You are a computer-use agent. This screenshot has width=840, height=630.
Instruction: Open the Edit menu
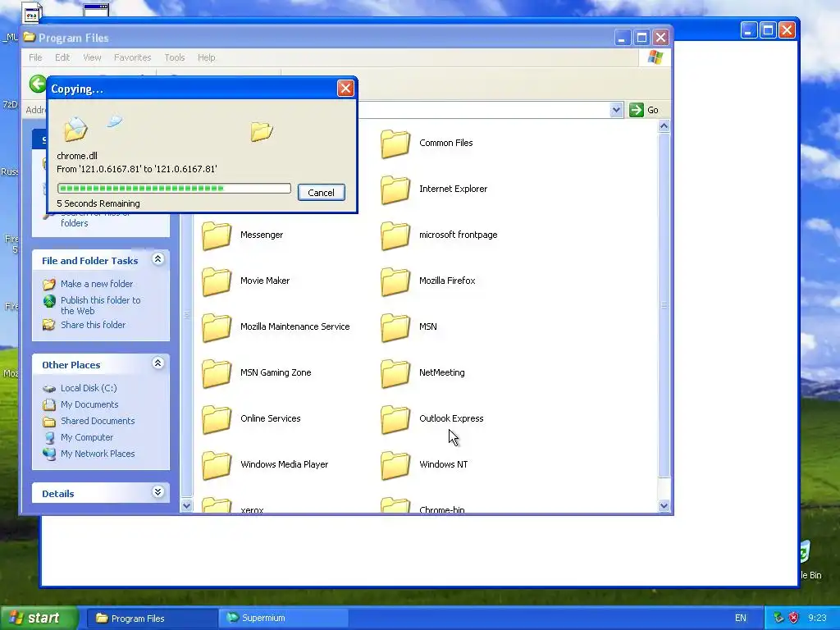tap(62, 57)
